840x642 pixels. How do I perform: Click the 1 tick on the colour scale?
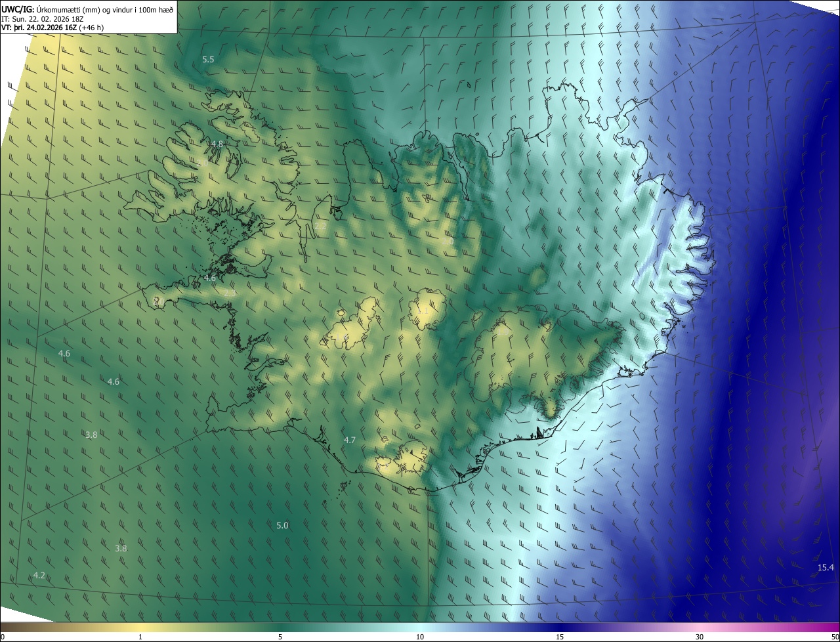pos(140,637)
